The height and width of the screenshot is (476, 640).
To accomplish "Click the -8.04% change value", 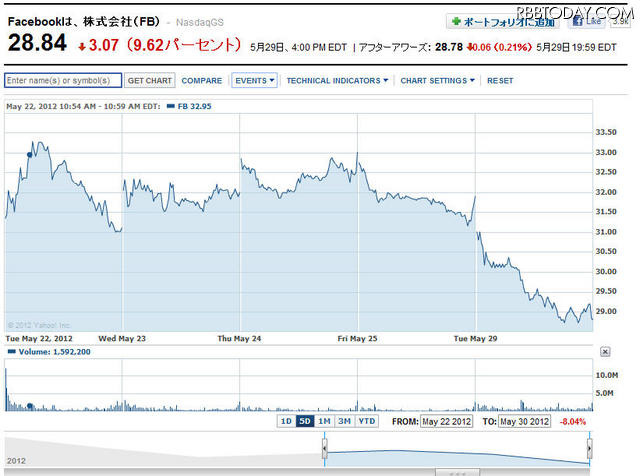I will pos(573,421).
